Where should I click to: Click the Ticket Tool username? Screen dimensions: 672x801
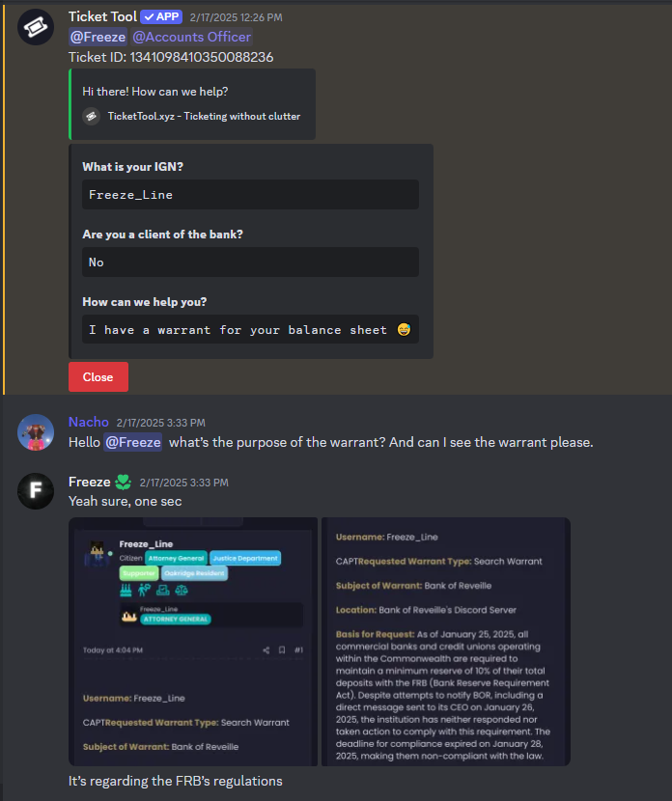point(102,16)
